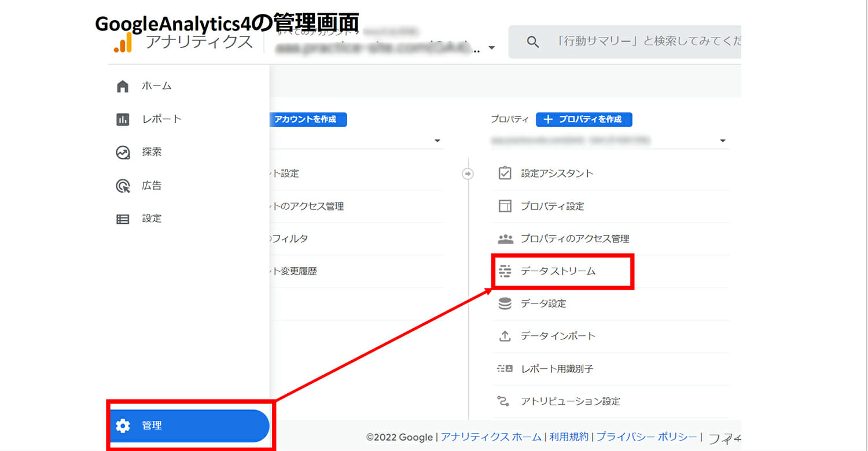Click the プロパティを作成 button
The height and width of the screenshot is (451, 868).
pyautogui.click(x=584, y=119)
